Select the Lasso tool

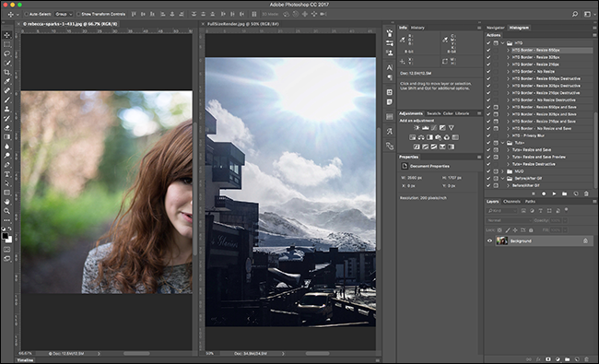pyautogui.click(x=6, y=53)
